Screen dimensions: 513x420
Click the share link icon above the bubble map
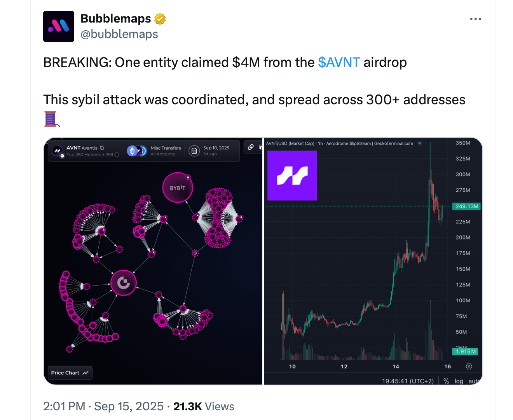pos(251,147)
